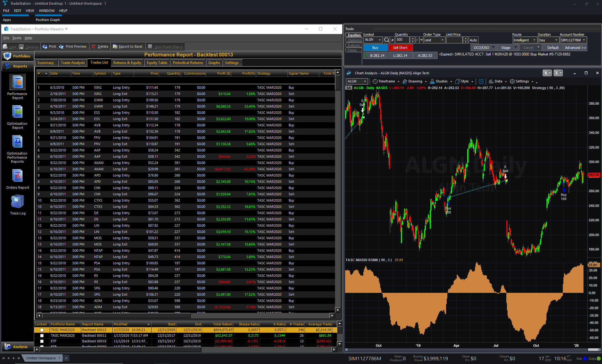Click the blue Buy button
602x364 pixels.
(x=375, y=48)
